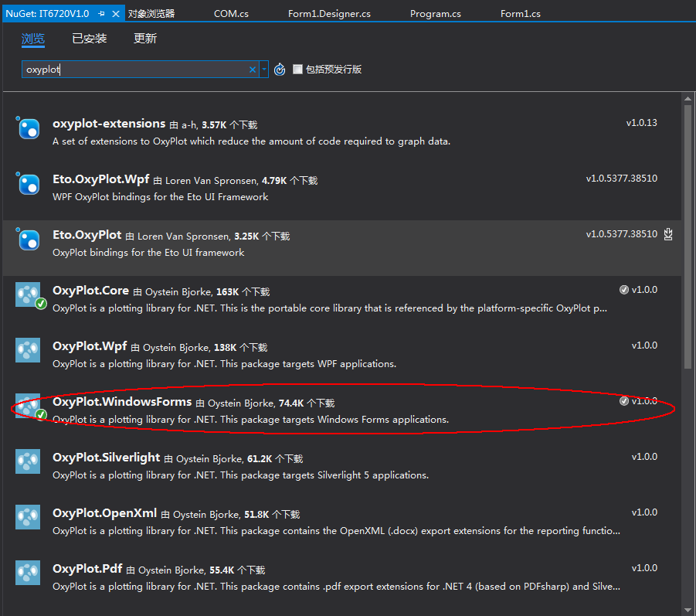This screenshot has width=696, height=616.
Task: Click the install arrow for Eto.OxyPlot
Action: pyautogui.click(x=668, y=234)
